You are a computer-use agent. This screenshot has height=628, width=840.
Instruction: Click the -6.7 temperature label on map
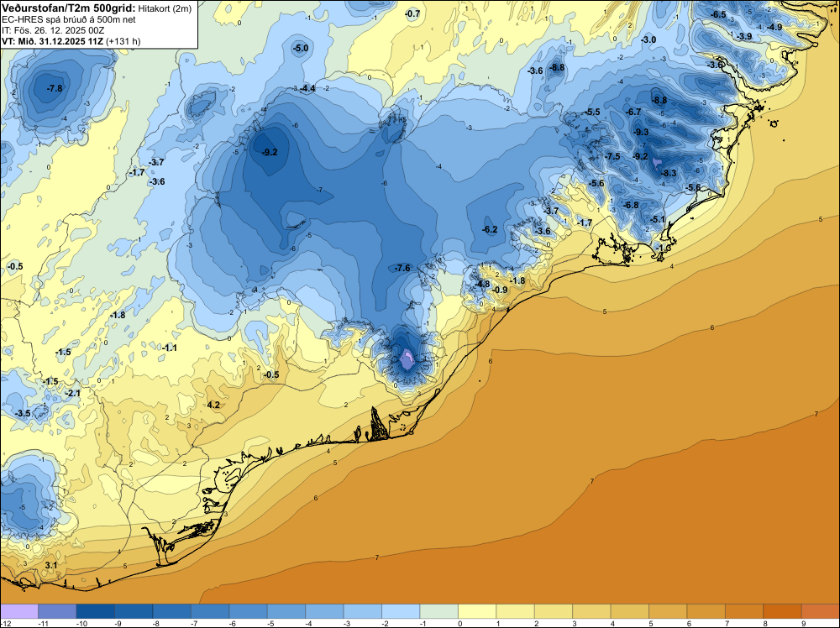[633, 112]
